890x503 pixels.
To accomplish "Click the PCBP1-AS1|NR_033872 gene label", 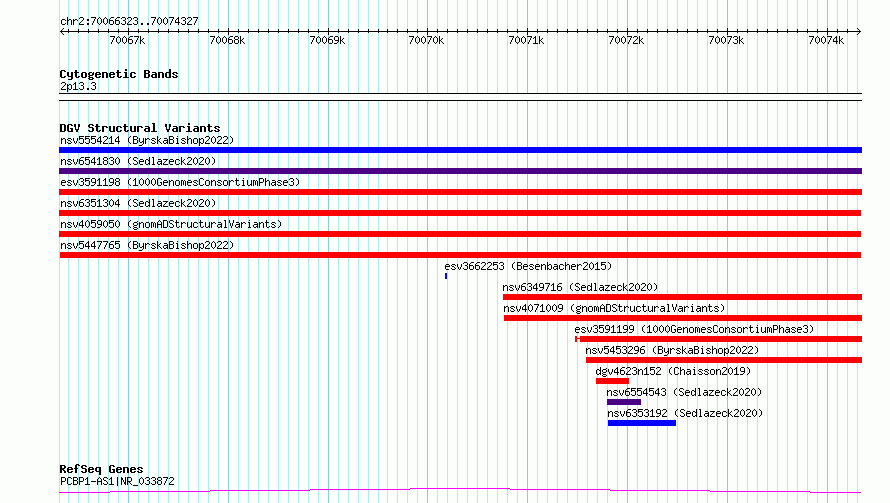I will pos(117,481).
